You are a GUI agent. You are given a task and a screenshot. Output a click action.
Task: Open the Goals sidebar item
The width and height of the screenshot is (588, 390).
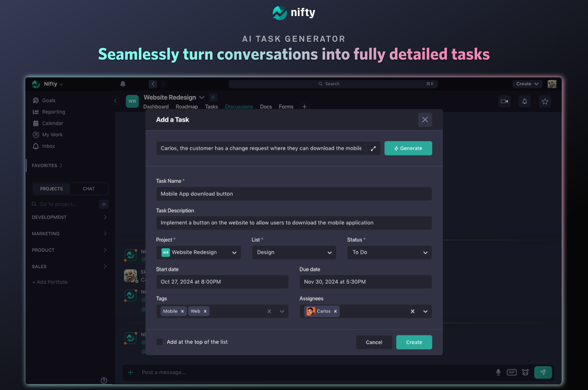click(x=48, y=101)
